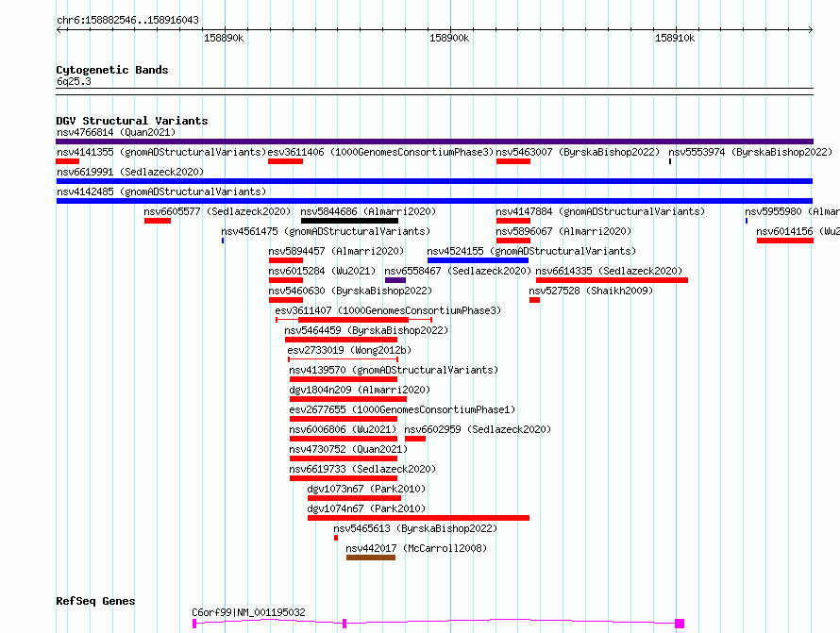Click dgv1073n67 (Park2010) label
The height and width of the screenshot is (633, 840).
tap(366, 489)
